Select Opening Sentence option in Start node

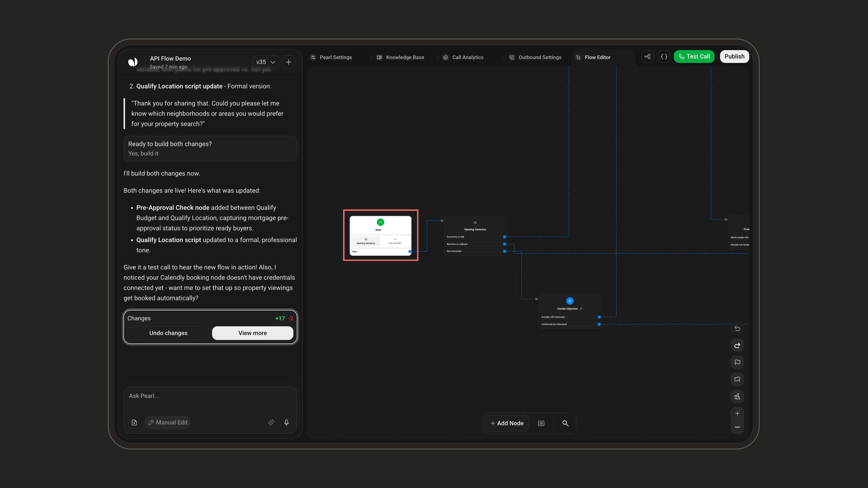pyautogui.click(x=366, y=241)
